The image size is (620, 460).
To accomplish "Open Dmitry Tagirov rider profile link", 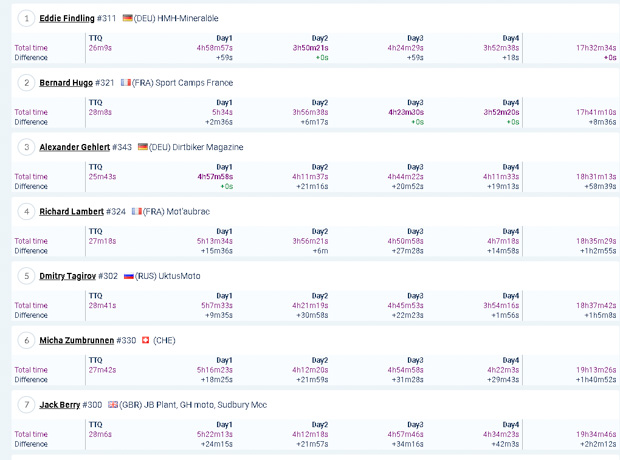I will pyautogui.click(x=68, y=276).
